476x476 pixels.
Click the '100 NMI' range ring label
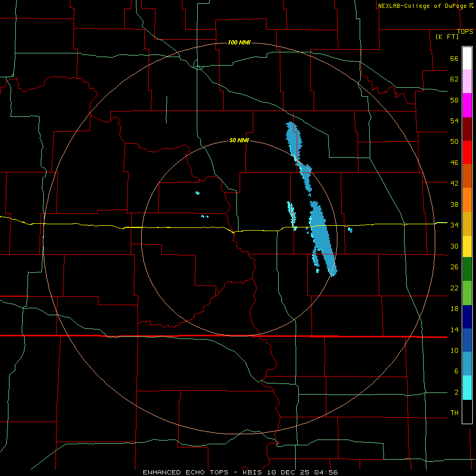(239, 42)
